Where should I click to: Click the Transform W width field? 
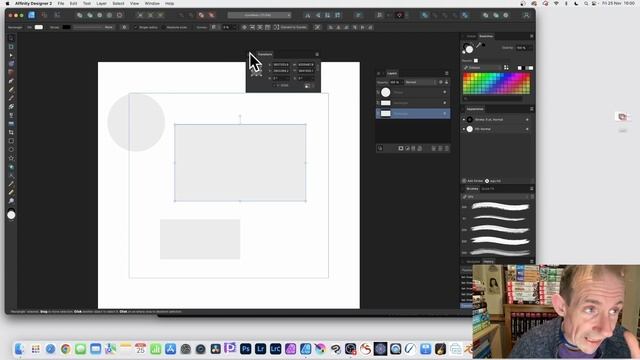click(305, 64)
